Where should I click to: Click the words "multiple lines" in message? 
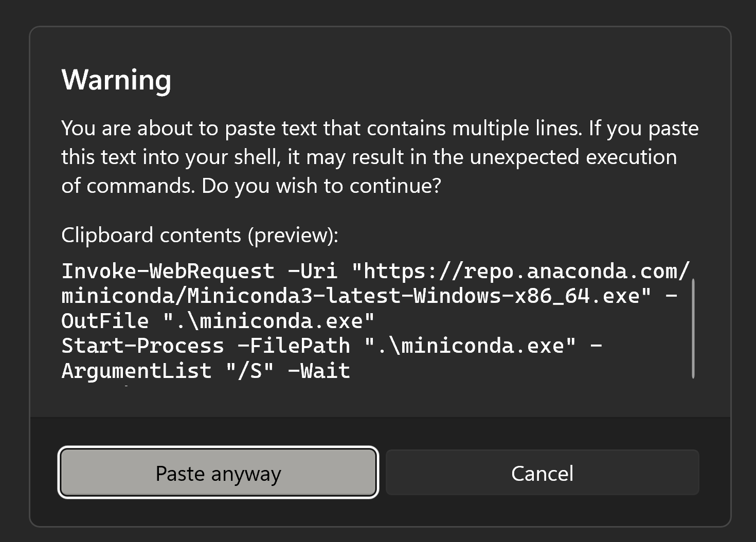click(517, 128)
